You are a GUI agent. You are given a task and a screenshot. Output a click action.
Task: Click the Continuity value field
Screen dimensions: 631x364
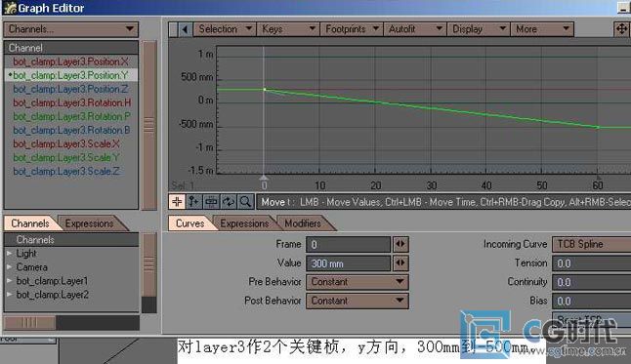tap(592, 282)
